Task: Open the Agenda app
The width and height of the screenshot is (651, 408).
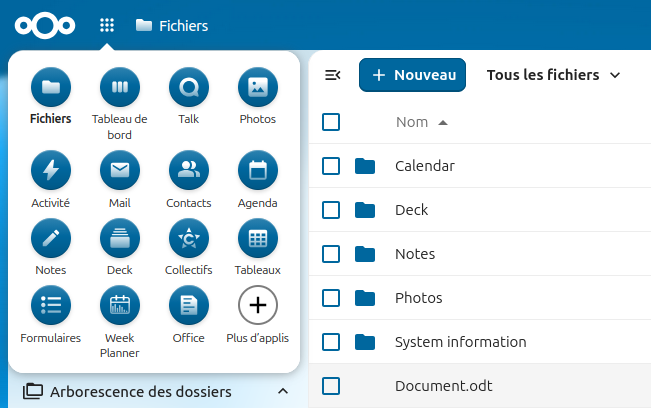Action: click(257, 170)
